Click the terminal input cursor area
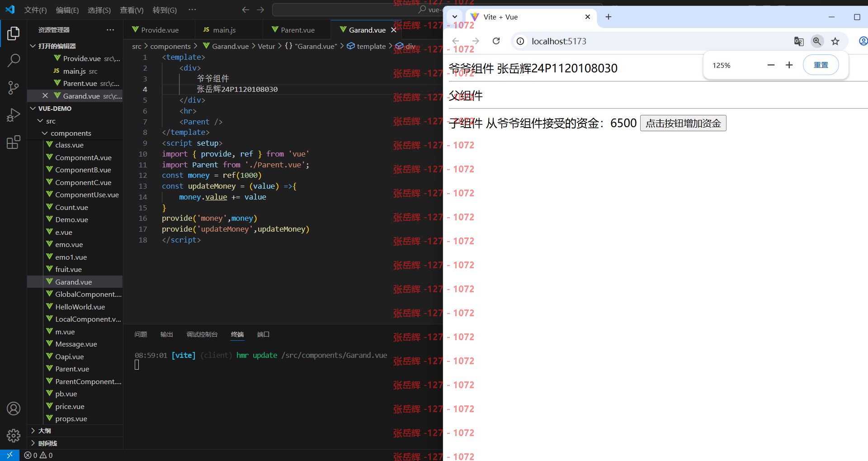Image resolution: width=868 pixels, height=461 pixels. point(137,365)
